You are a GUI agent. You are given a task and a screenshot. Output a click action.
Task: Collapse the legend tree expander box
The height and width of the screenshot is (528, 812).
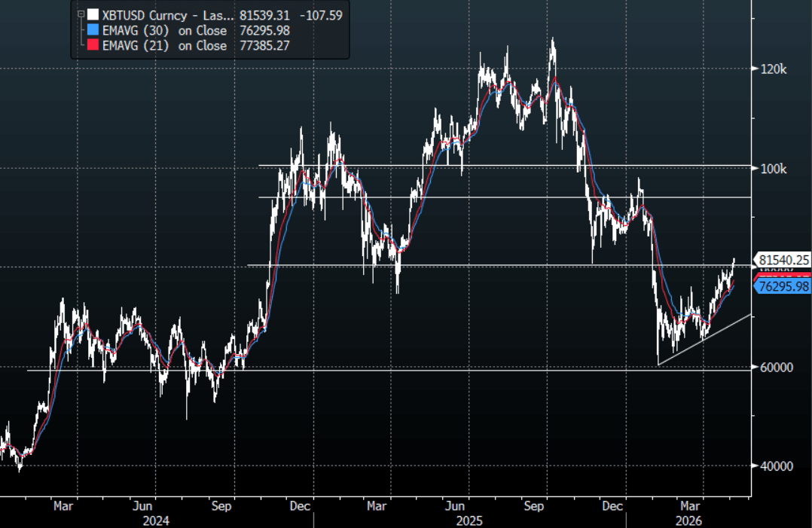click(x=81, y=14)
